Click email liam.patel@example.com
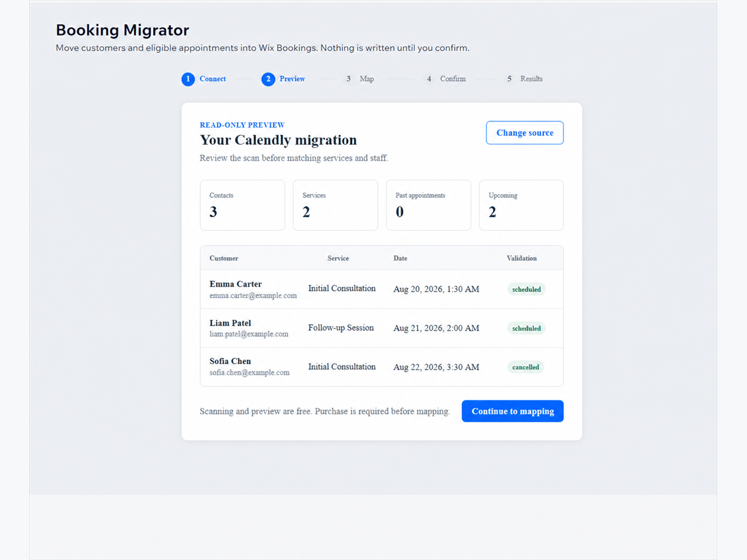747x560 pixels. coord(248,334)
